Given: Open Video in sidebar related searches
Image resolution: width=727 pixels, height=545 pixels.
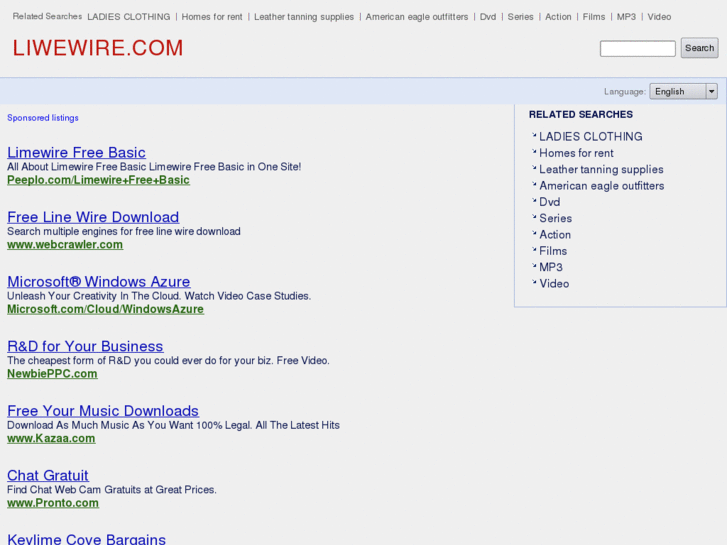Looking at the screenshot, I should tap(554, 283).
